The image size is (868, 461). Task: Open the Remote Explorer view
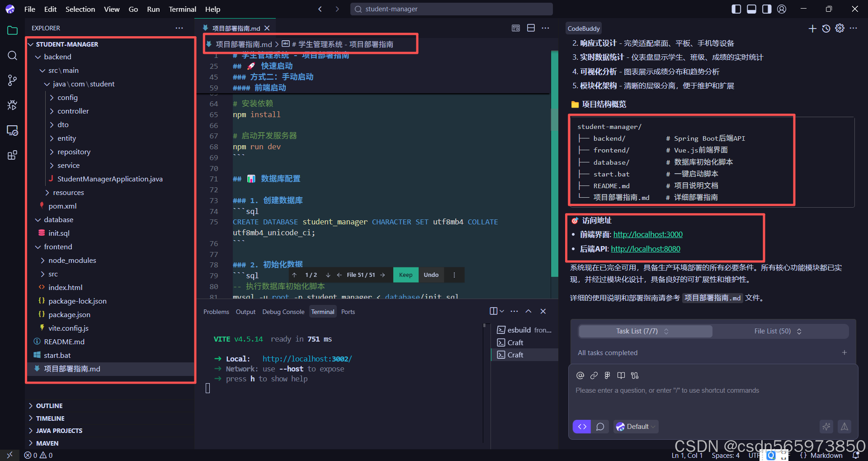click(x=12, y=130)
